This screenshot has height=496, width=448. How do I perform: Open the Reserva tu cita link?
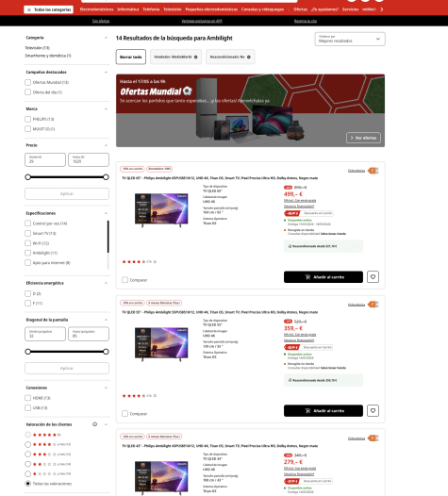[306, 21]
